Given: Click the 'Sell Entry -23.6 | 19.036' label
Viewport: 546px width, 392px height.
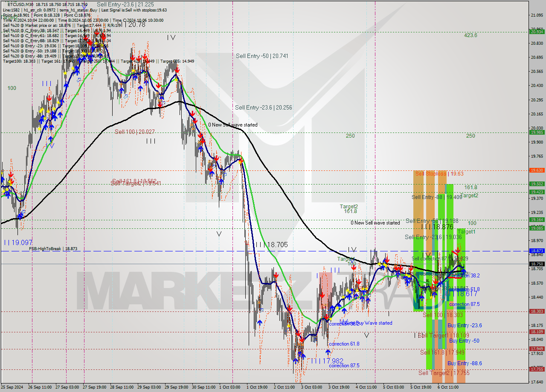Looking at the screenshot, I should (433, 237).
